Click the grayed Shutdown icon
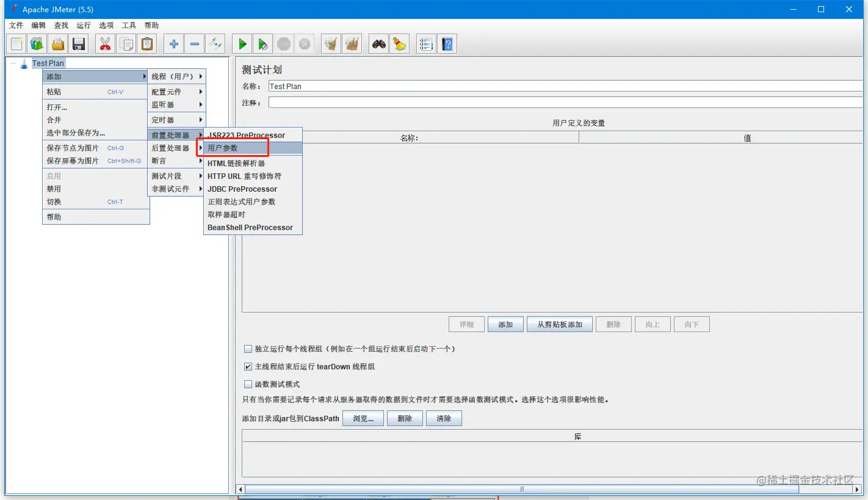 pos(305,44)
